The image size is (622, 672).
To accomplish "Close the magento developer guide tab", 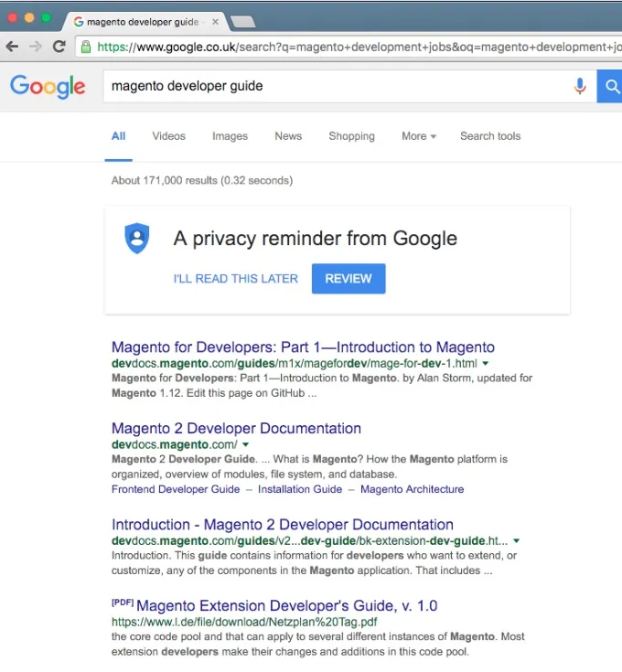I will click(215, 21).
